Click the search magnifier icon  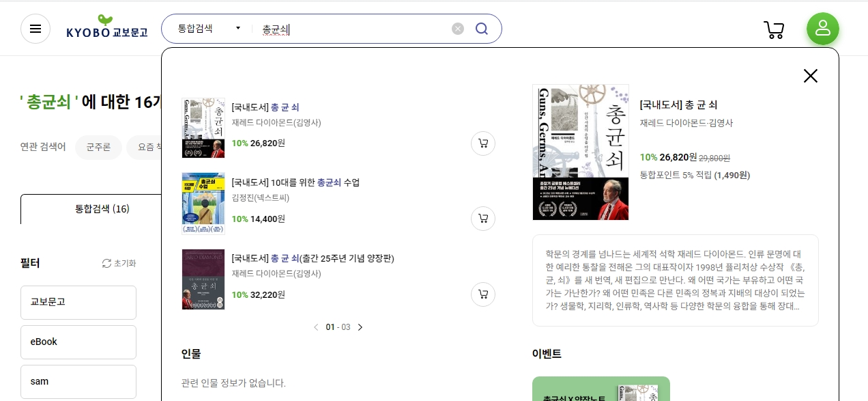481,29
